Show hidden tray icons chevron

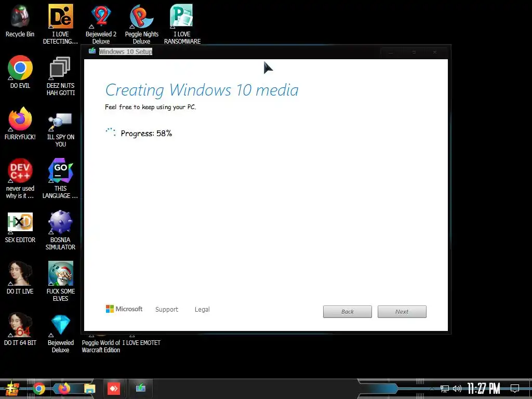pyautogui.click(x=432, y=389)
